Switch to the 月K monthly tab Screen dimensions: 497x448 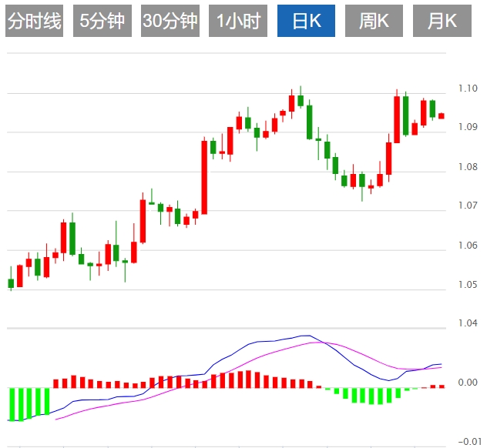pos(442,22)
